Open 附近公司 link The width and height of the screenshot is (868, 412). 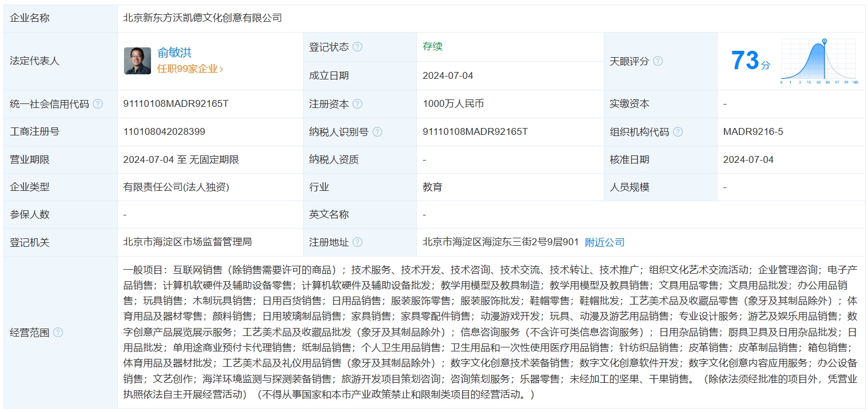[604, 242]
